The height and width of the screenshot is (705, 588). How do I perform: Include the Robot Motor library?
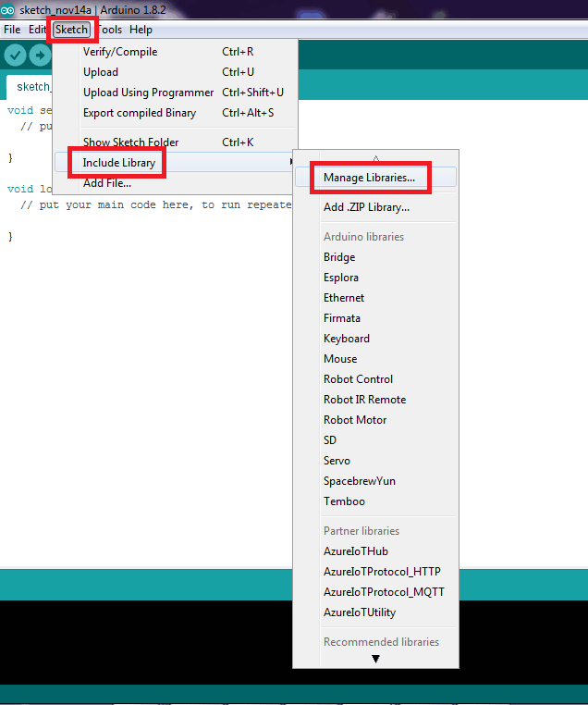click(375, 420)
